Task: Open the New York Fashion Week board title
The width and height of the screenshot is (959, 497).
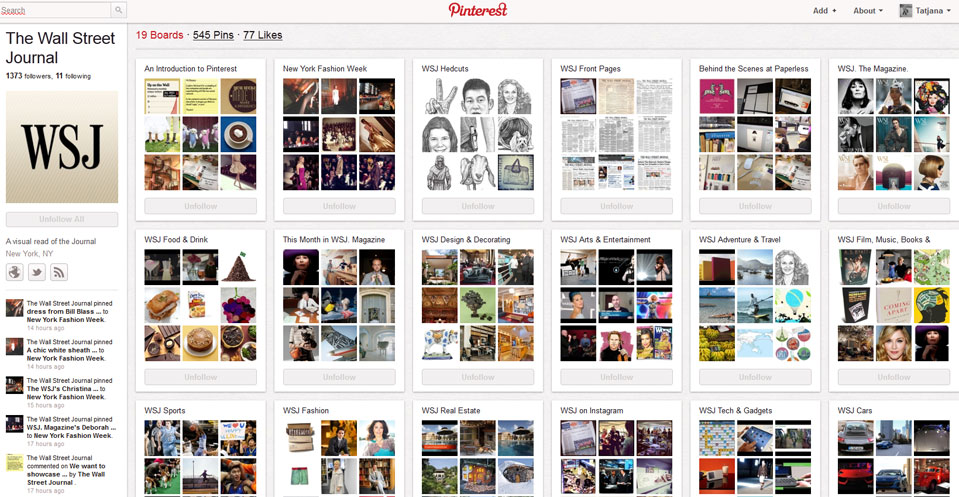Action: click(325, 68)
